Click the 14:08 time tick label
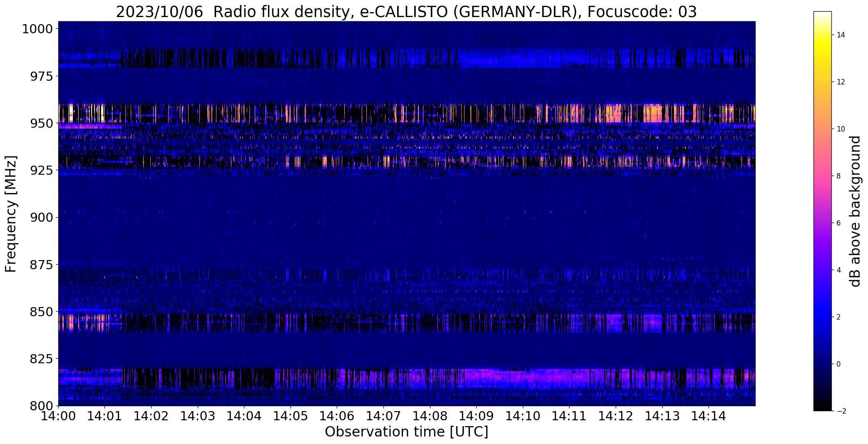This screenshot has height=444, width=868. 430,416
